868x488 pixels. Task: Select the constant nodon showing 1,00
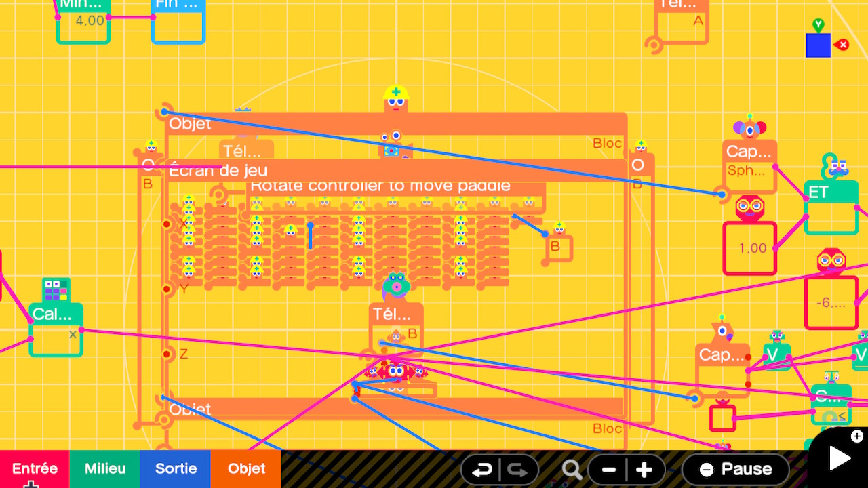749,248
